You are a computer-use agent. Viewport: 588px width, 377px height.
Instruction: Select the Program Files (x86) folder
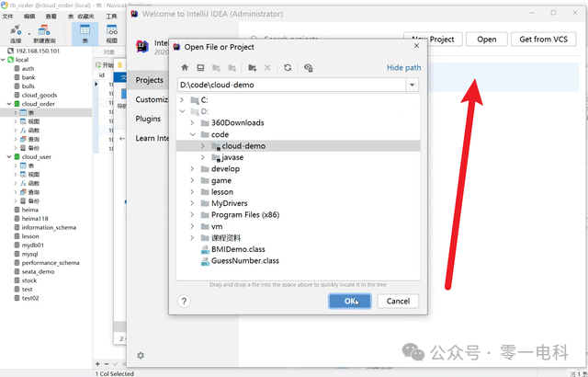pyautogui.click(x=245, y=215)
